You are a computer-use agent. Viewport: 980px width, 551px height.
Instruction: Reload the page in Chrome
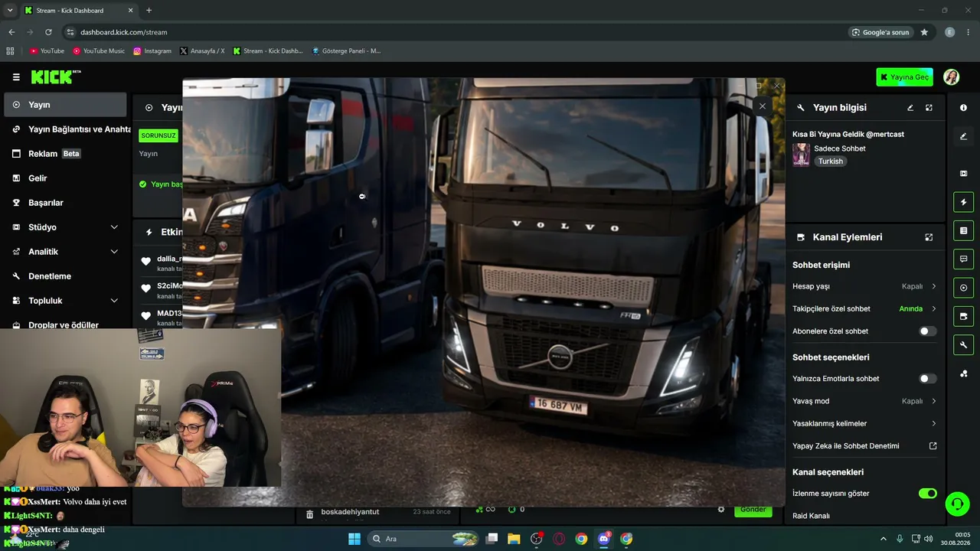click(x=48, y=32)
